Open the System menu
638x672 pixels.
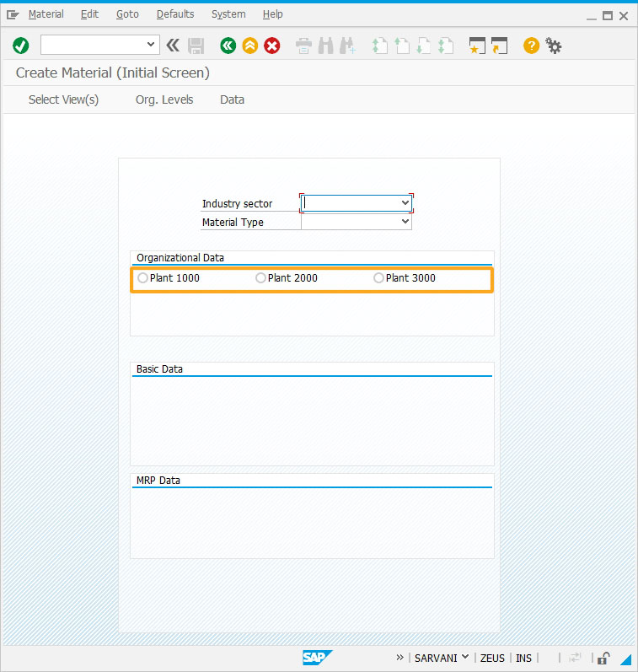coord(228,14)
